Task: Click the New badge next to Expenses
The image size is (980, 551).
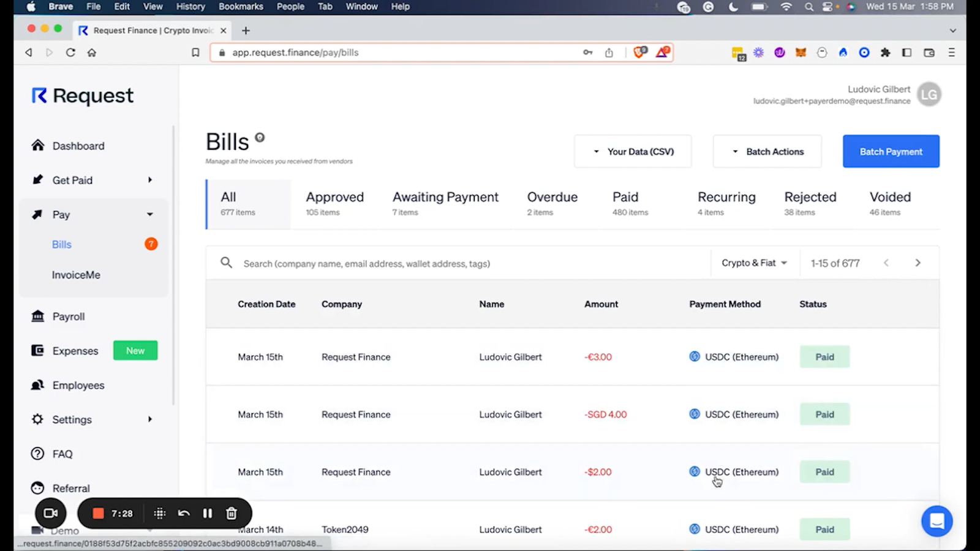Action: tap(135, 350)
